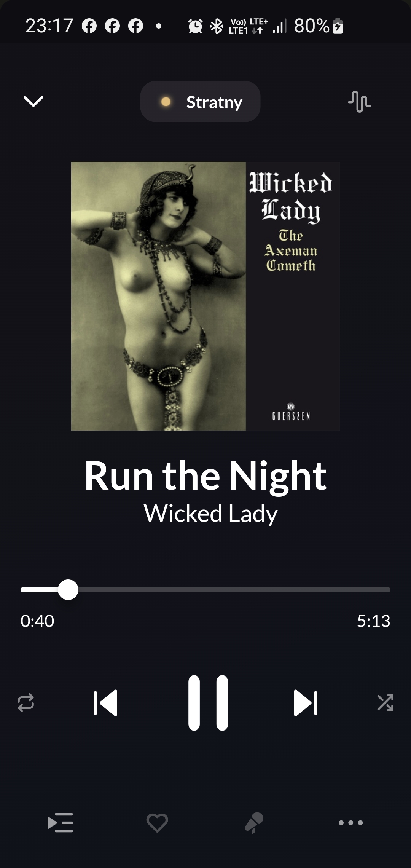Pause the current song
Image resolution: width=411 pixels, height=868 pixels.
pos(208,703)
